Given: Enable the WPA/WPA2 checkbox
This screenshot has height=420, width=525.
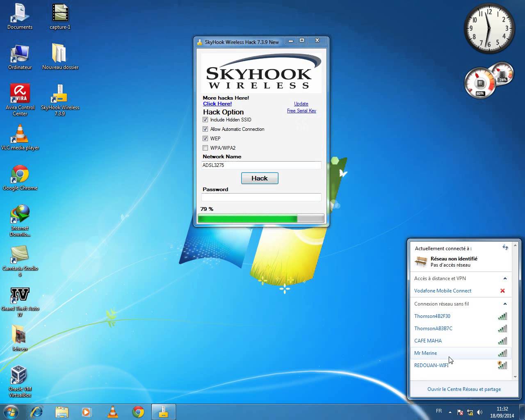Looking at the screenshot, I should pyautogui.click(x=205, y=148).
